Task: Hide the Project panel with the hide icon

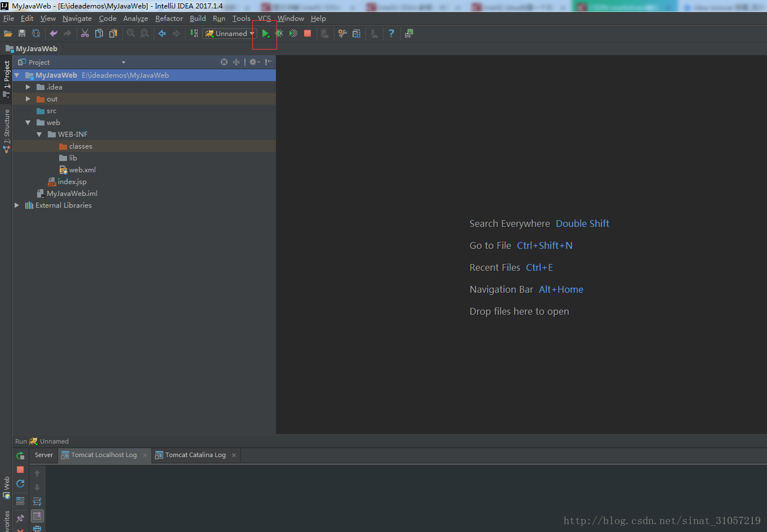Action: point(269,62)
